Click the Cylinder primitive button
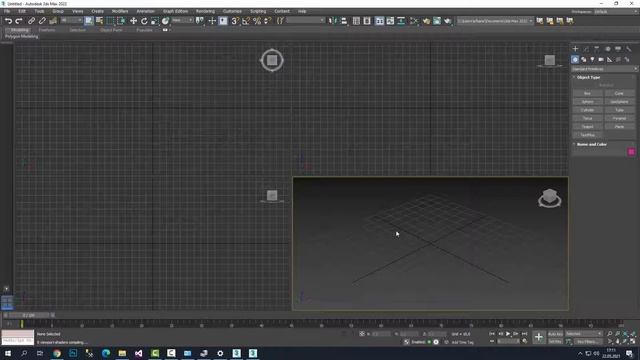Screen dimensions: 640x360 coord(587,110)
